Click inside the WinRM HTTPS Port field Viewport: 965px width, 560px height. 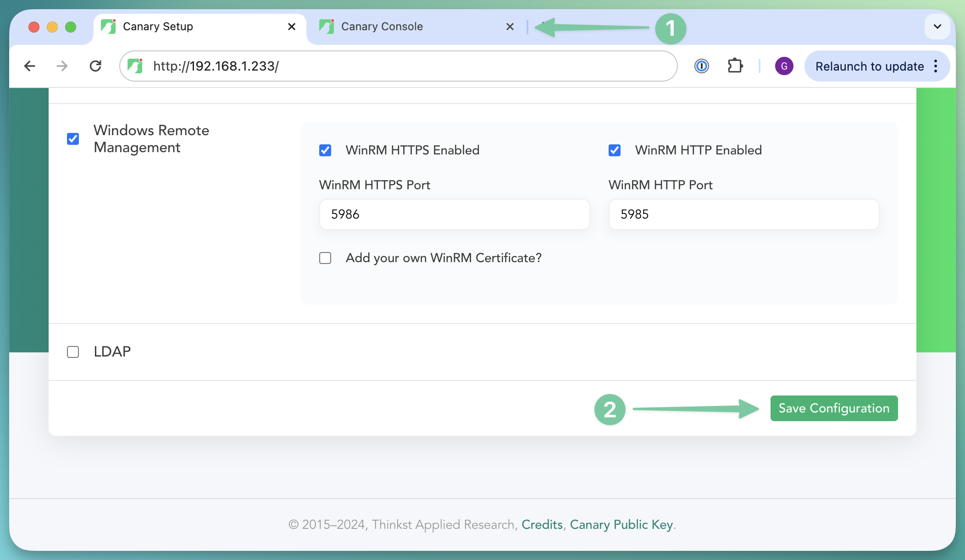coord(454,214)
